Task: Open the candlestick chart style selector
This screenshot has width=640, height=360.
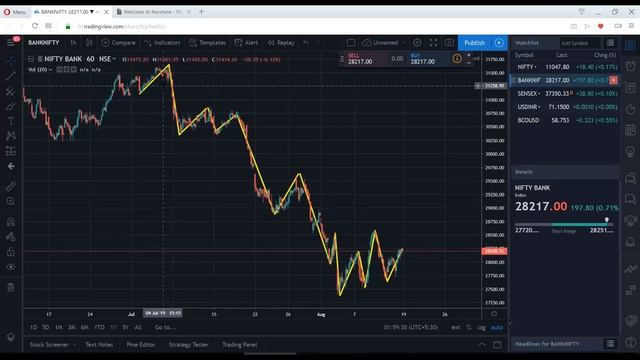Action: pyautogui.click(x=89, y=42)
